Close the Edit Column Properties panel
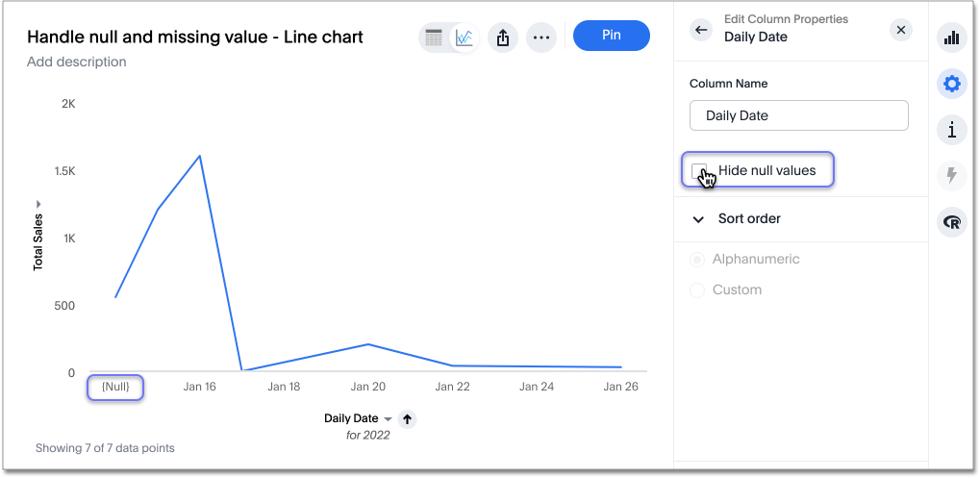 click(x=900, y=30)
